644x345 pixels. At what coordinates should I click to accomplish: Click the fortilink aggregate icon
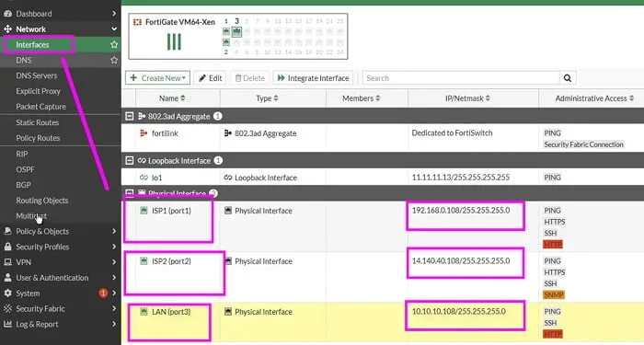[x=144, y=133]
